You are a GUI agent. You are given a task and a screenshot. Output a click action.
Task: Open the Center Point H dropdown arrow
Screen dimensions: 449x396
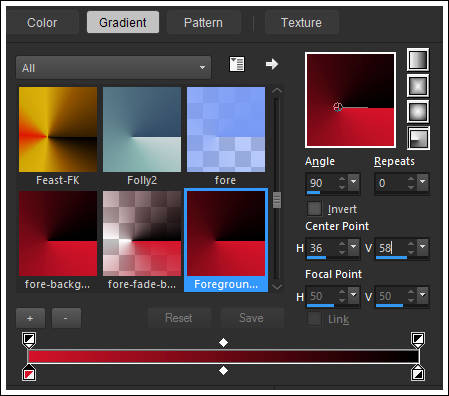click(354, 247)
